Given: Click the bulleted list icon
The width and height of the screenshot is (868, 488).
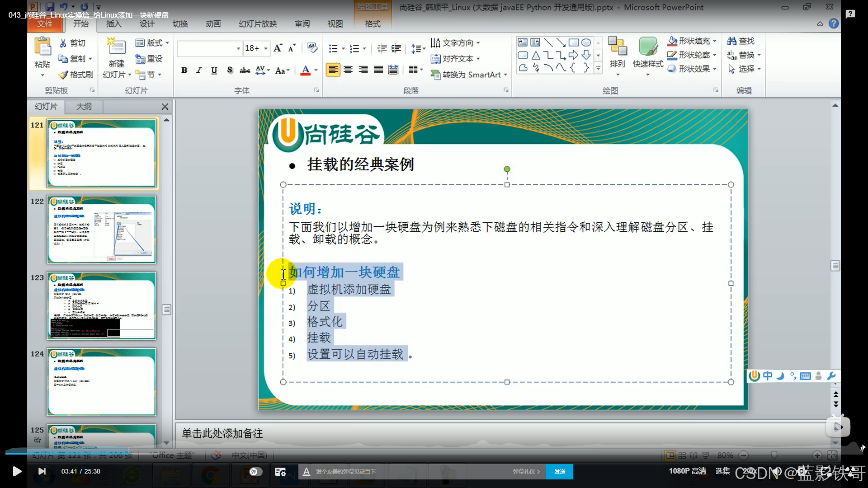Looking at the screenshot, I should 333,48.
